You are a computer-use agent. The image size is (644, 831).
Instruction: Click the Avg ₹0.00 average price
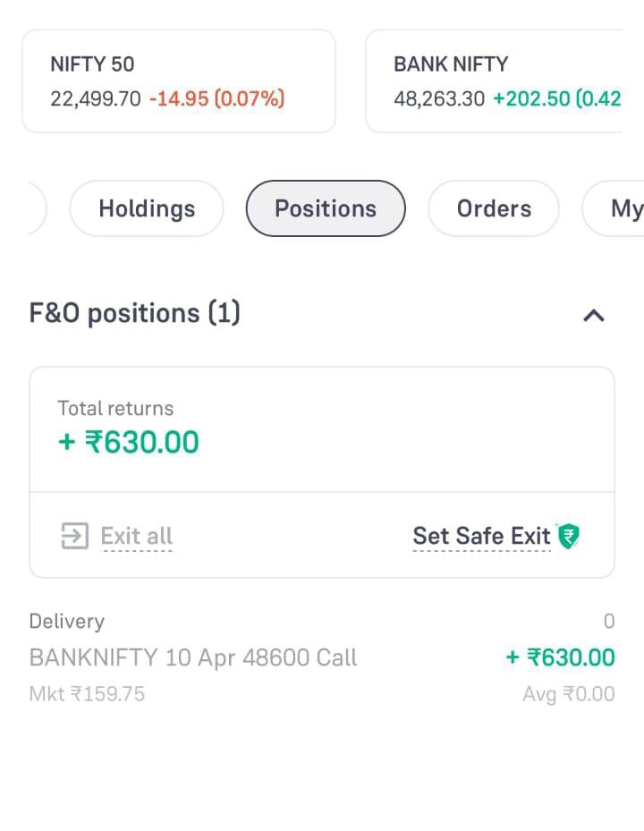coord(569,694)
